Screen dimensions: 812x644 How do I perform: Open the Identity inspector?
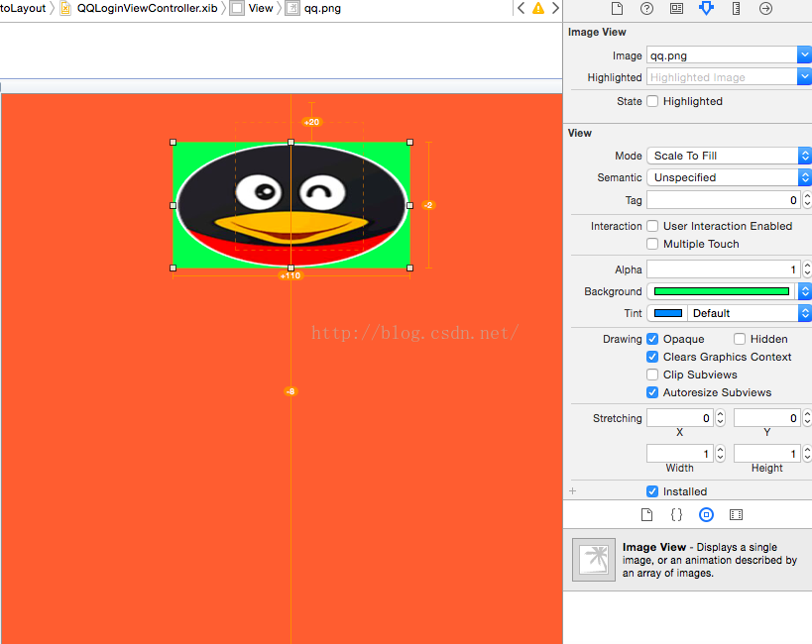click(676, 8)
